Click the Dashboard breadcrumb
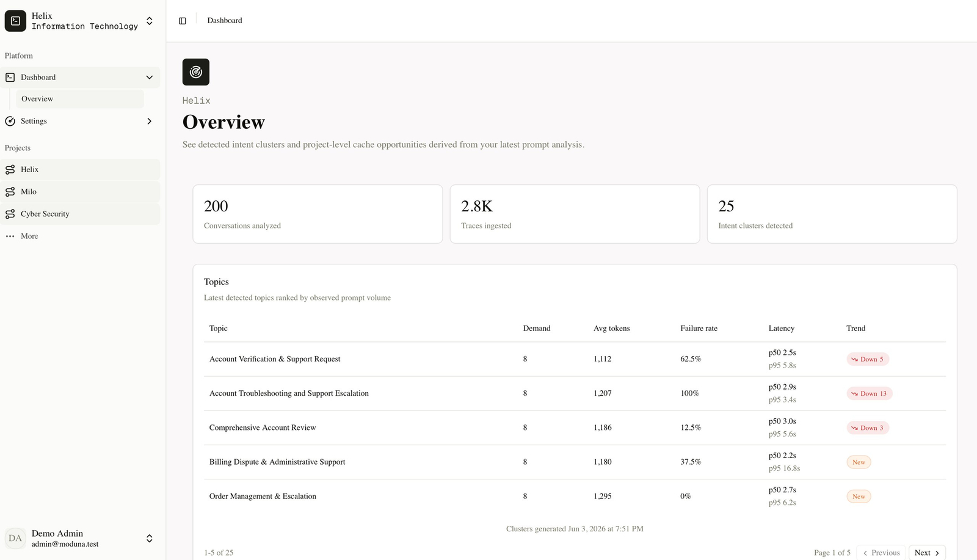 pos(225,21)
